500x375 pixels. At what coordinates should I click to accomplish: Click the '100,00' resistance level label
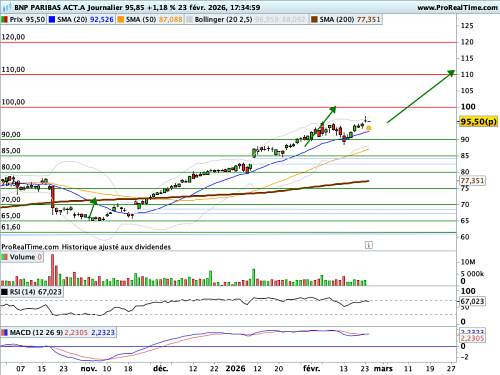click(x=13, y=102)
